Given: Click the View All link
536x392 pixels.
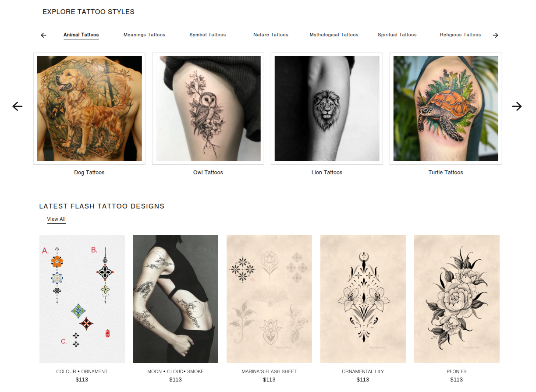Looking at the screenshot, I should click(57, 219).
